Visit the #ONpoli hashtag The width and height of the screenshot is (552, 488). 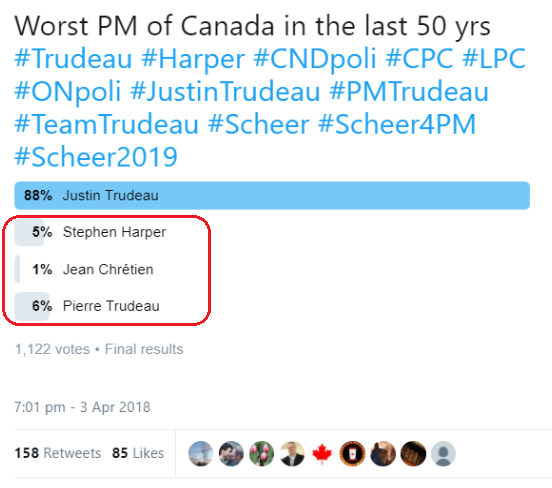[68, 93]
